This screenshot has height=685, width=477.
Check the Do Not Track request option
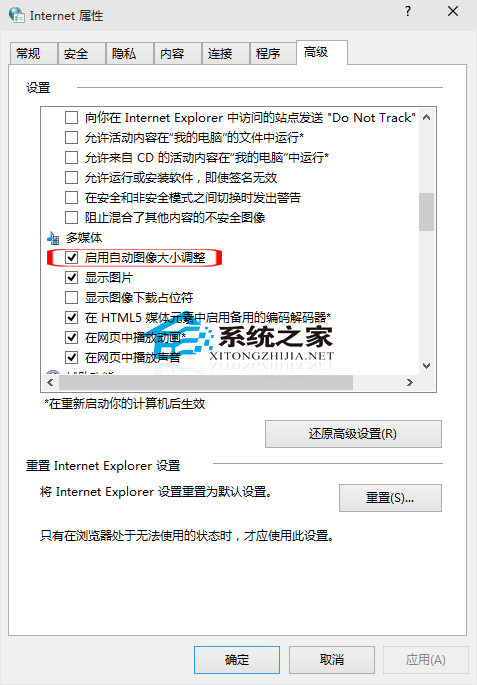tap(72, 118)
